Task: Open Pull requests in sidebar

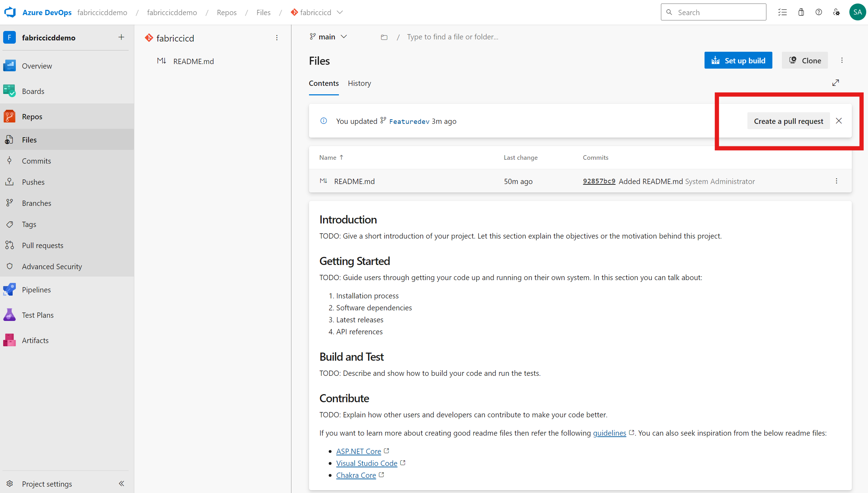Action: pyautogui.click(x=43, y=245)
